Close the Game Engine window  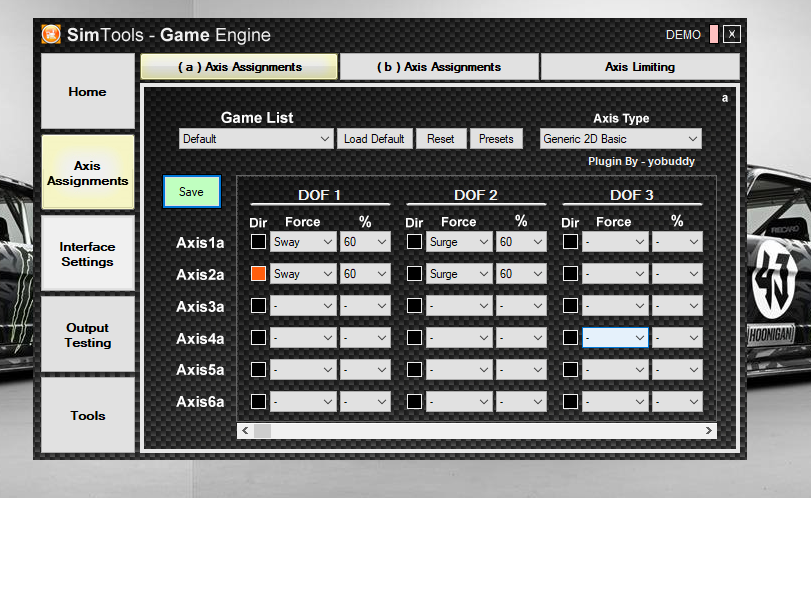(x=731, y=35)
